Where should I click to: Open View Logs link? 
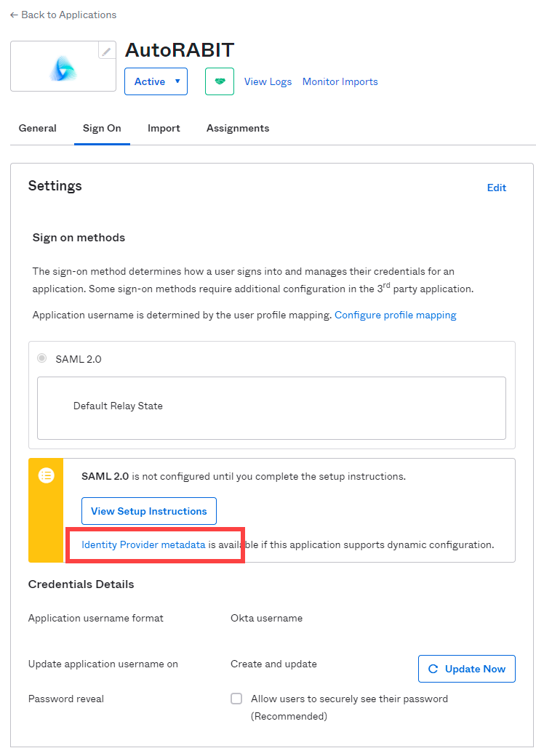tap(268, 81)
